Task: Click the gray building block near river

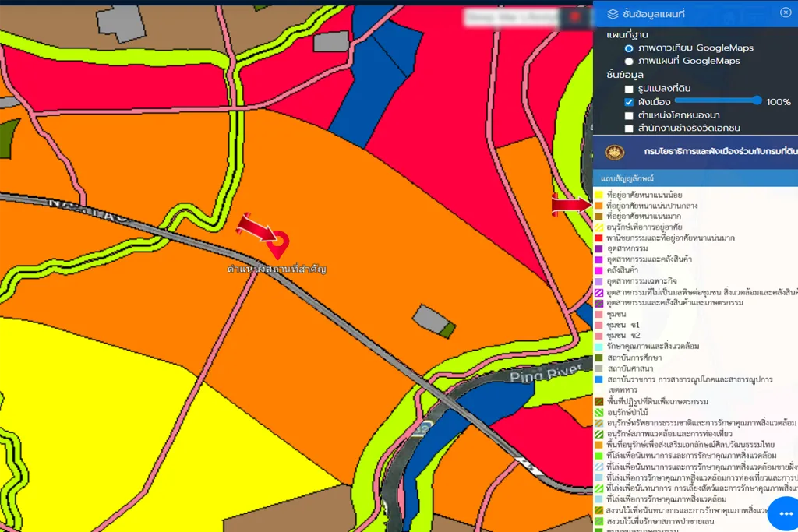Action: coord(429,317)
